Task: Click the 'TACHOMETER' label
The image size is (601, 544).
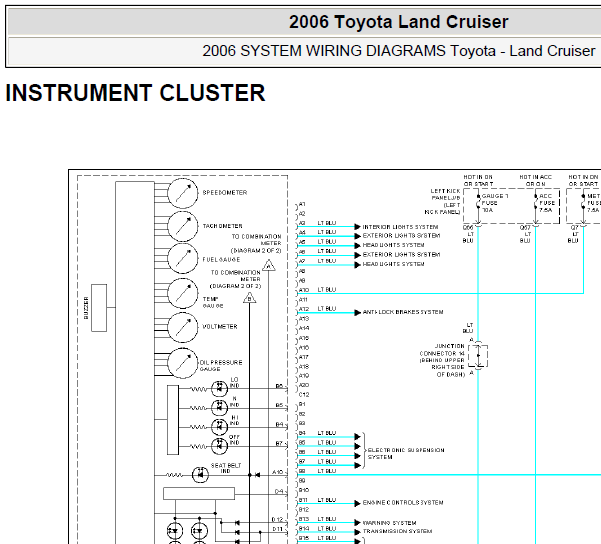Action: coord(223,226)
